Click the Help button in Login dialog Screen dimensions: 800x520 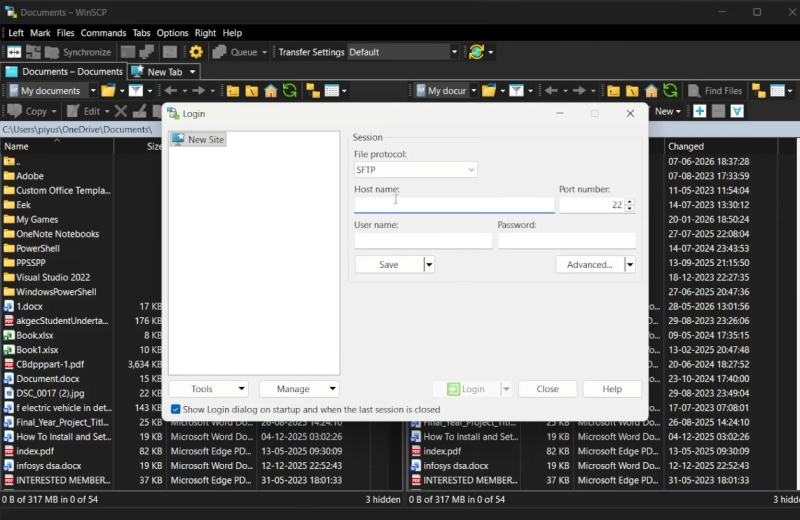point(612,389)
